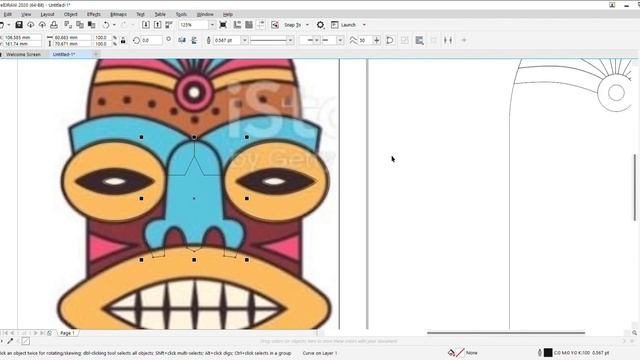This screenshot has width=640, height=360.
Task: Click the Undo arrow icon
Action: tap(106, 25)
